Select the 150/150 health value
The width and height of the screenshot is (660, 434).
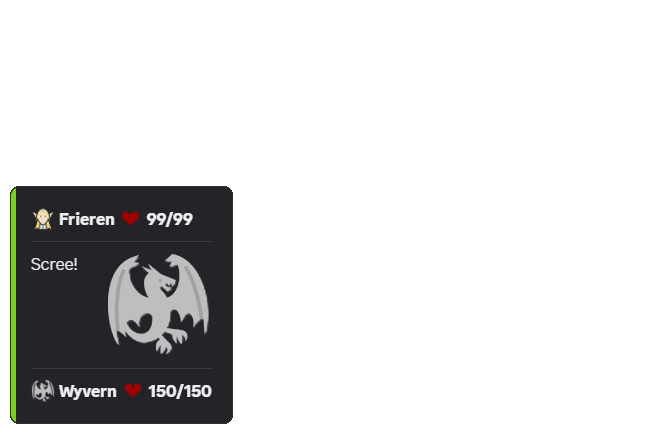[180, 391]
